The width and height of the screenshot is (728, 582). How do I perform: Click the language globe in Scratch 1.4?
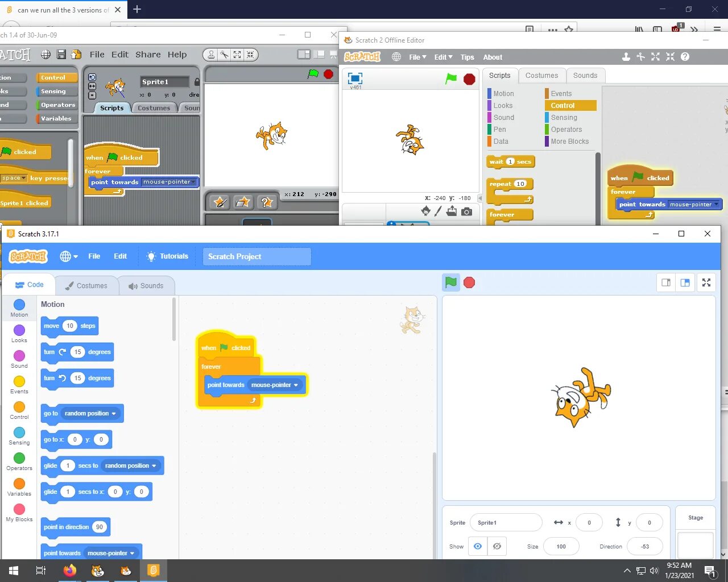coord(45,55)
